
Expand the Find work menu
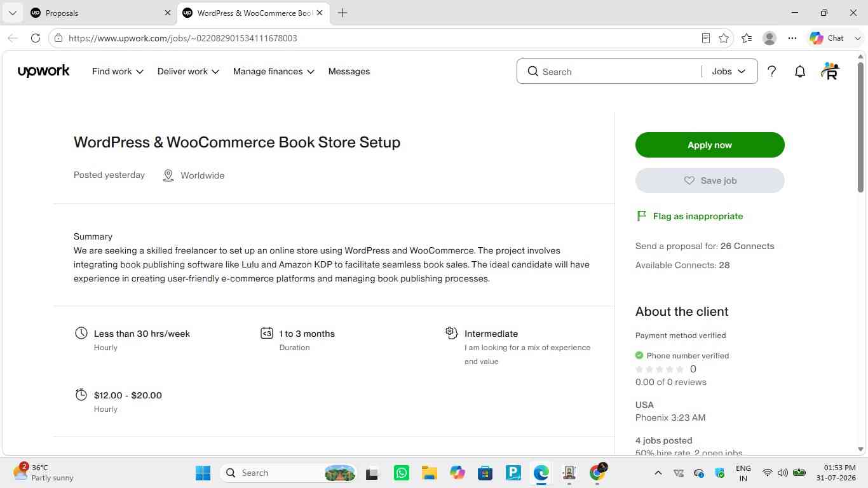(118, 71)
